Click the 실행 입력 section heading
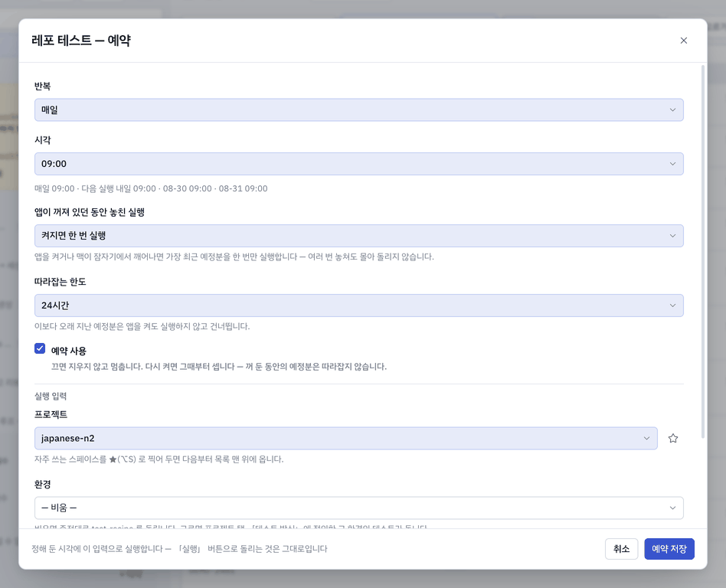The width and height of the screenshot is (726, 588). (51, 396)
